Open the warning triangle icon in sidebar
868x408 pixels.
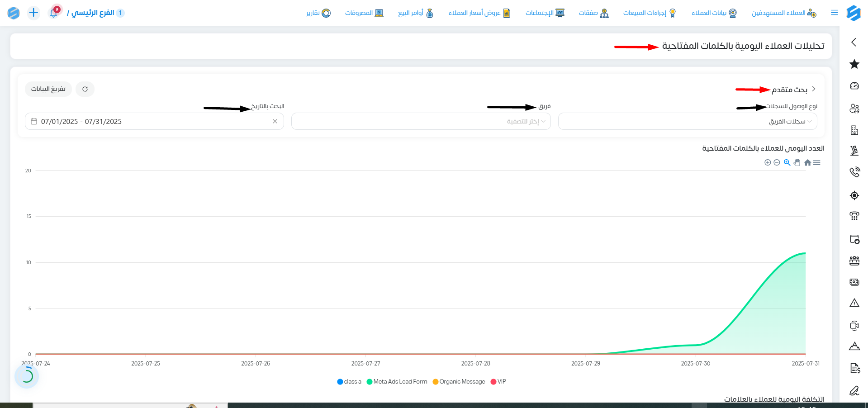pos(854,303)
